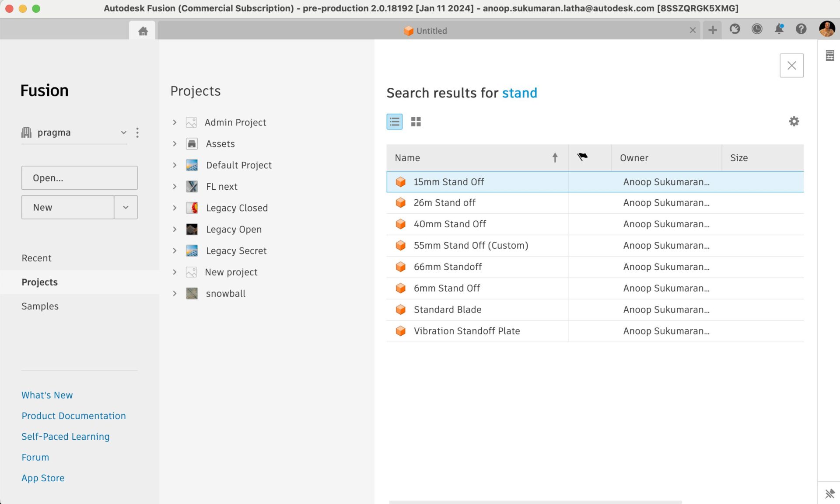Select Samples in the sidebar

pyautogui.click(x=40, y=306)
